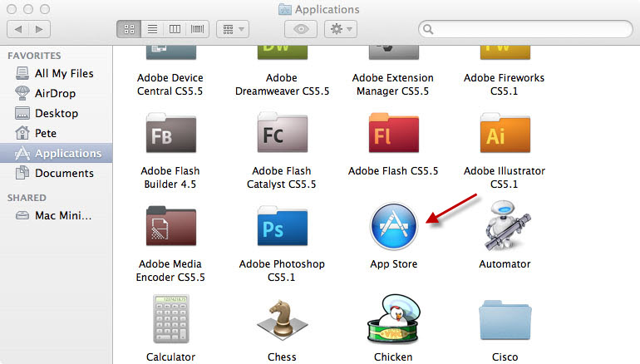Go to Desktop in the sidebar
This screenshot has width=640, height=364.
[56, 113]
